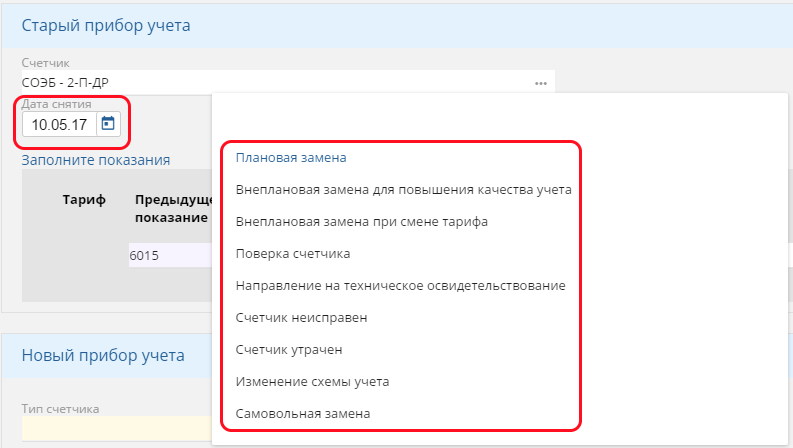793x448 pixels.
Task: Open the Заполните показания link
Action: coord(96,160)
